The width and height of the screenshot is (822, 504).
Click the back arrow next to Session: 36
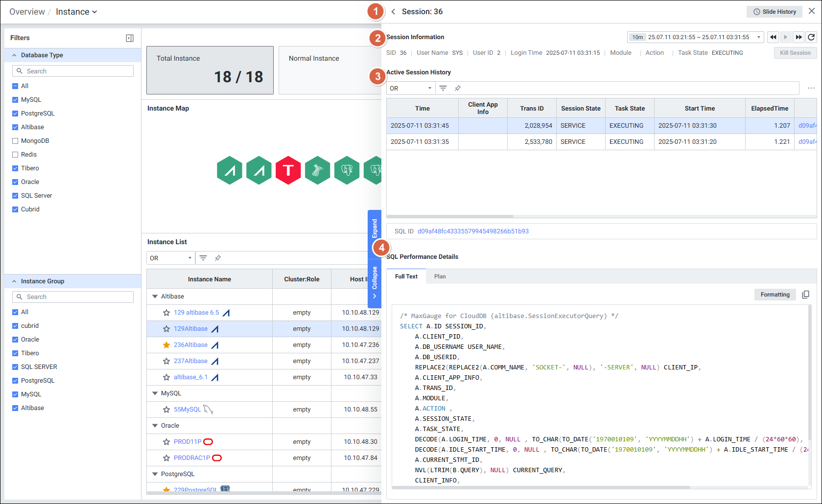pyautogui.click(x=393, y=12)
